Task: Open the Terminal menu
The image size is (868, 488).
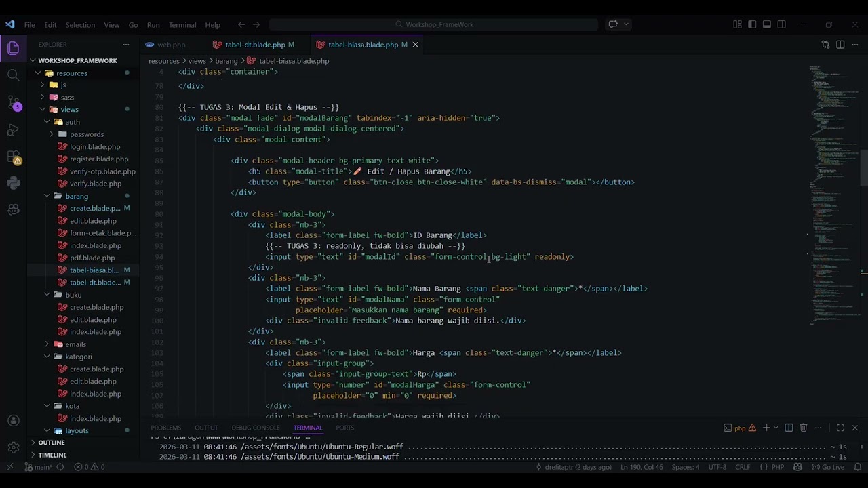Action: coord(182,25)
